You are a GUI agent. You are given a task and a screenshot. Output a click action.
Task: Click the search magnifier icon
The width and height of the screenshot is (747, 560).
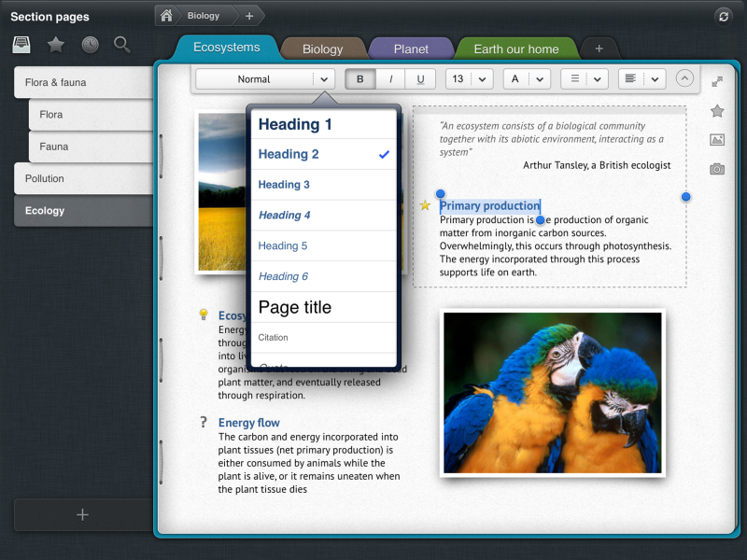[x=122, y=45]
